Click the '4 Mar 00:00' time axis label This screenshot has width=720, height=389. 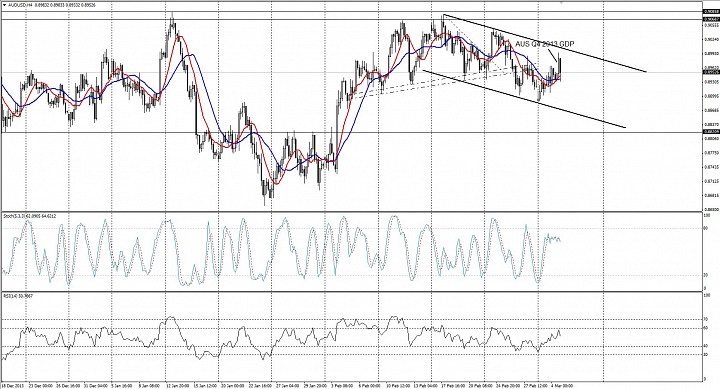coord(563,385)
